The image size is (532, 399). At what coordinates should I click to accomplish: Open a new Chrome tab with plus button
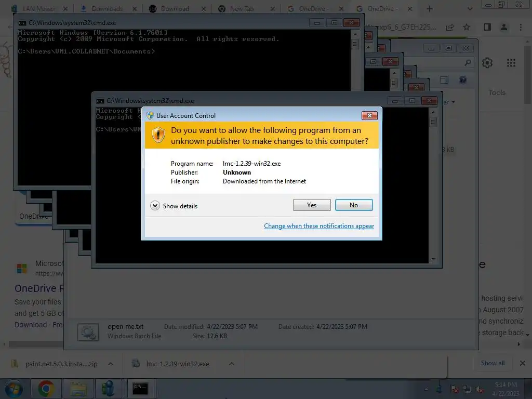coord(430,9)
